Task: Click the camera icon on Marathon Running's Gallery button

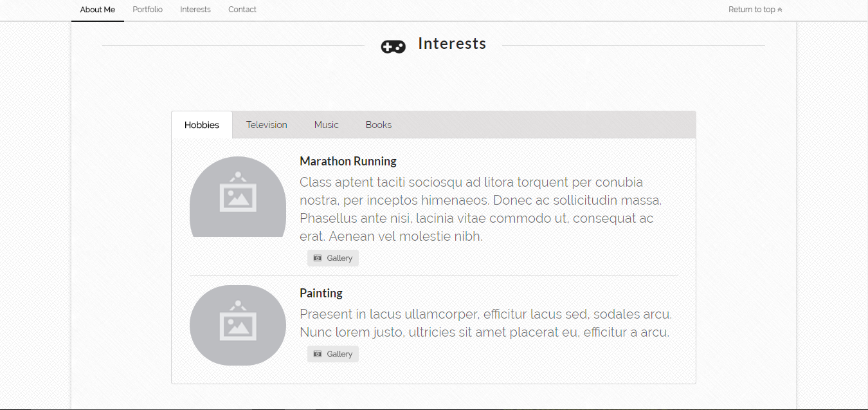Action: click(x=317, y=257)
